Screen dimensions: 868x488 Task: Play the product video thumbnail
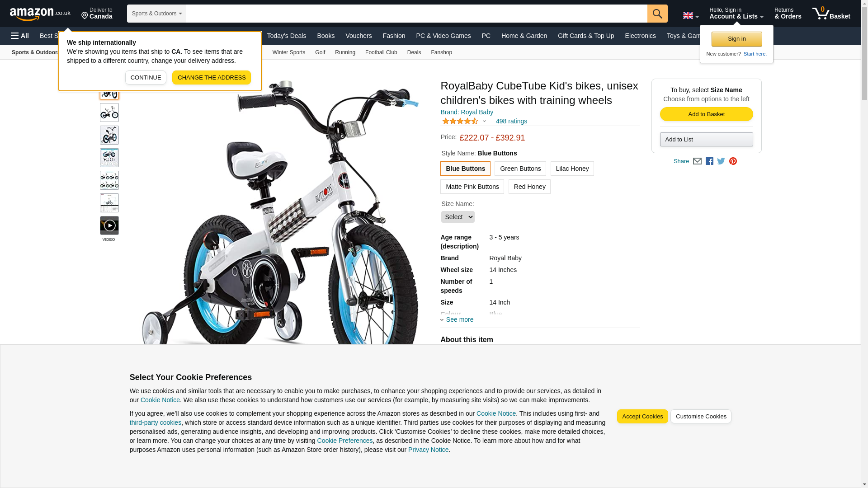tap(109, 225)
